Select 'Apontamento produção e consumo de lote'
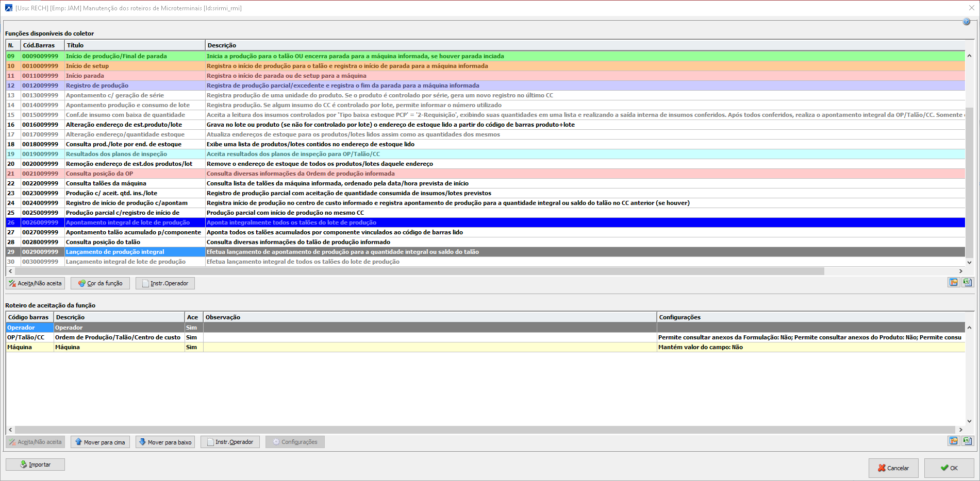980x481 pixels. point(485,105)
